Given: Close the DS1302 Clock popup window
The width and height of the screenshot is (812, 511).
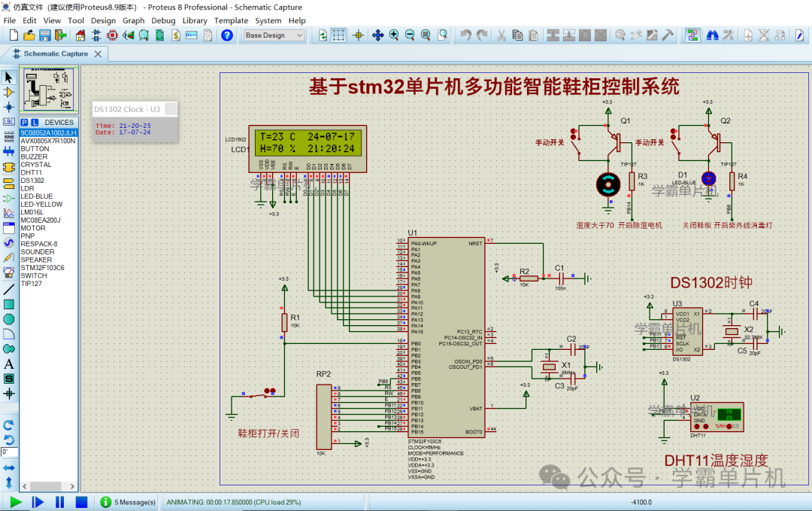Looking at the screenshot, I should point(171,109).
